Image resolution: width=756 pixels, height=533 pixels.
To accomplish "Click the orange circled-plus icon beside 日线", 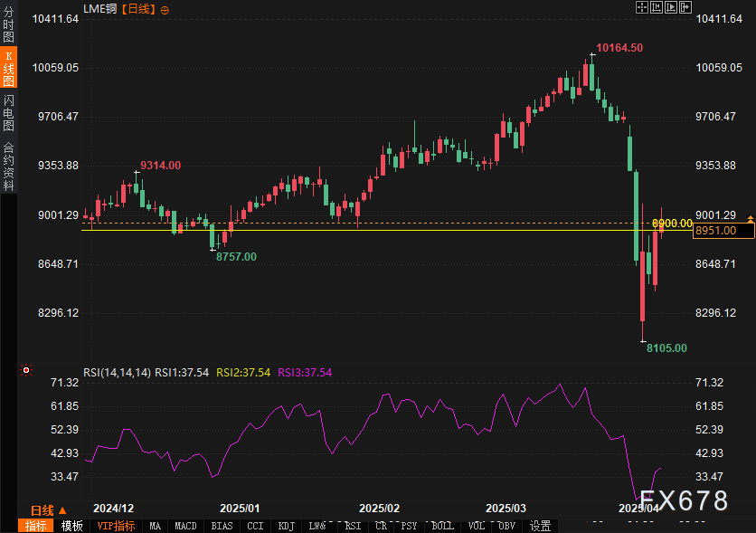I will click(164, 9).
